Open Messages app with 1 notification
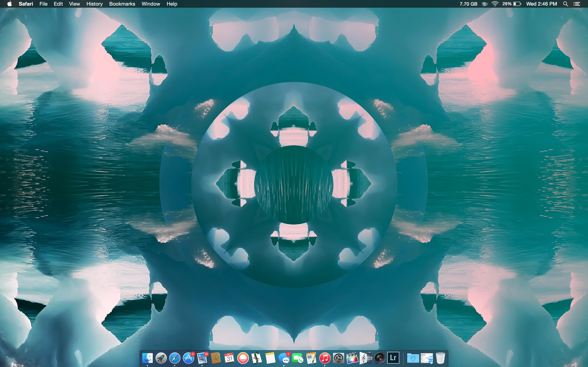588x367 pixels. [x=284, y=358]
